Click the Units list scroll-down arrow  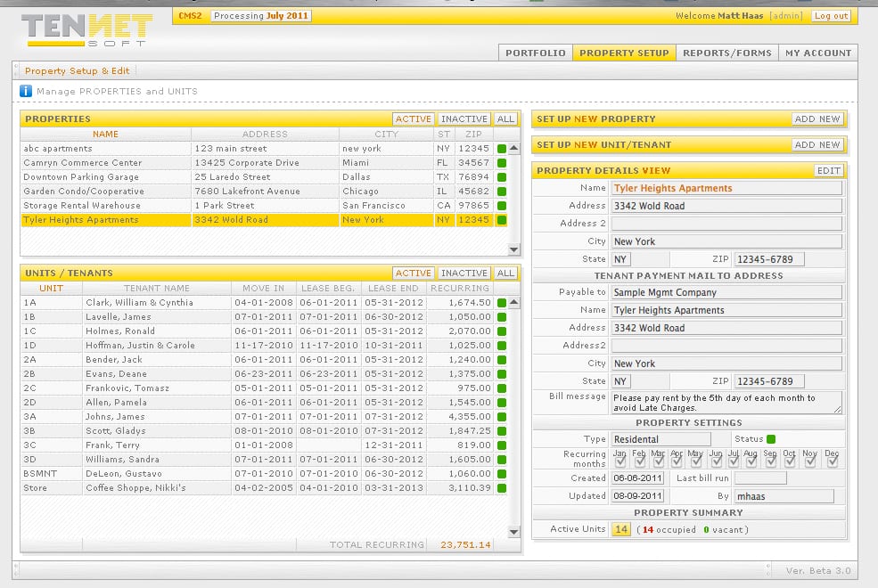513,532
